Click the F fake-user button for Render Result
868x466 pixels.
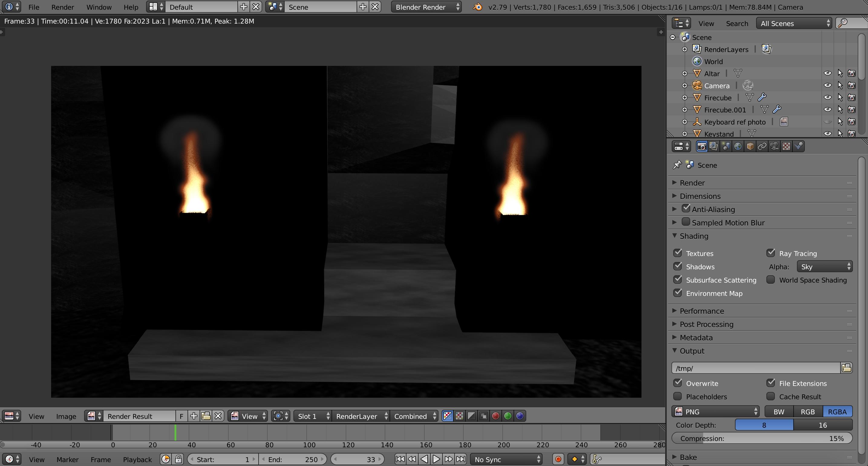(181, 416)
